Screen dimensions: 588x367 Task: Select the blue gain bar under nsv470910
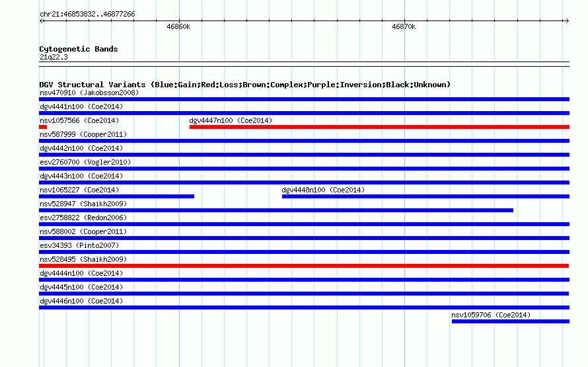[x=304, y=99]
